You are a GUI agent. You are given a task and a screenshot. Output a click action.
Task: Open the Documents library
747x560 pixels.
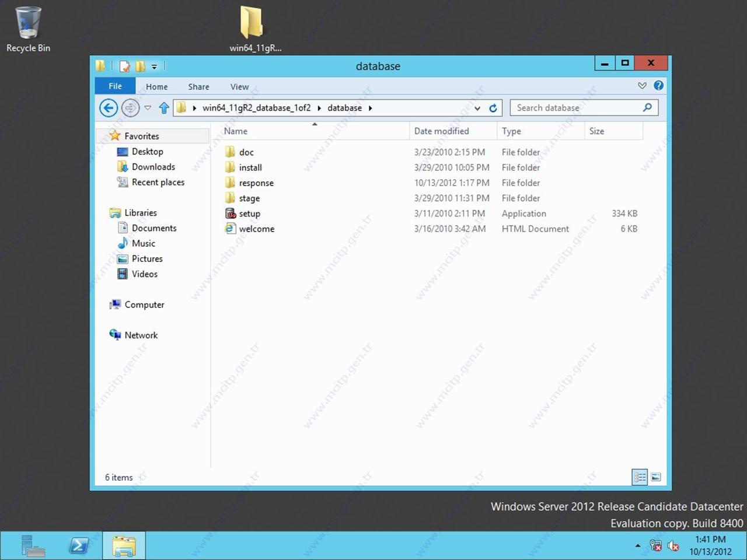click(153, 228)
